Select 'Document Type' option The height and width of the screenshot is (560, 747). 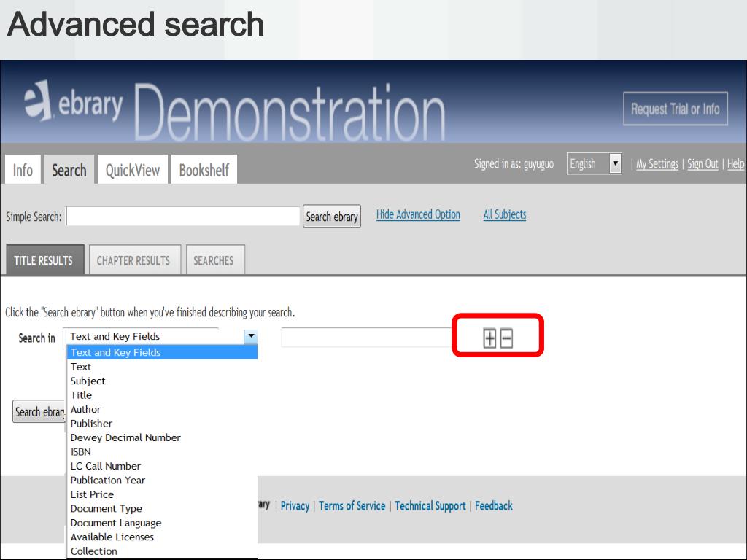(162, 508)
